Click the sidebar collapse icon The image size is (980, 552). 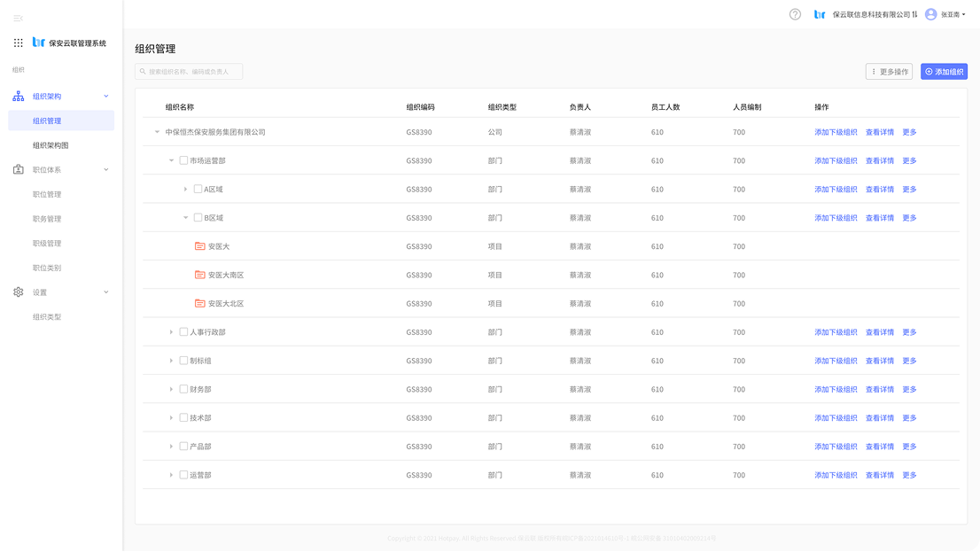pos(19,18)
